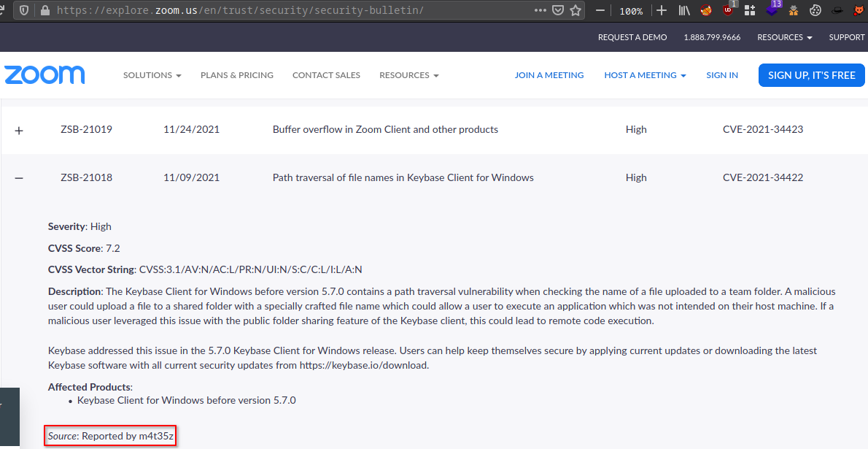
Task: Click the browser URL address field
Action: [292, 11]
